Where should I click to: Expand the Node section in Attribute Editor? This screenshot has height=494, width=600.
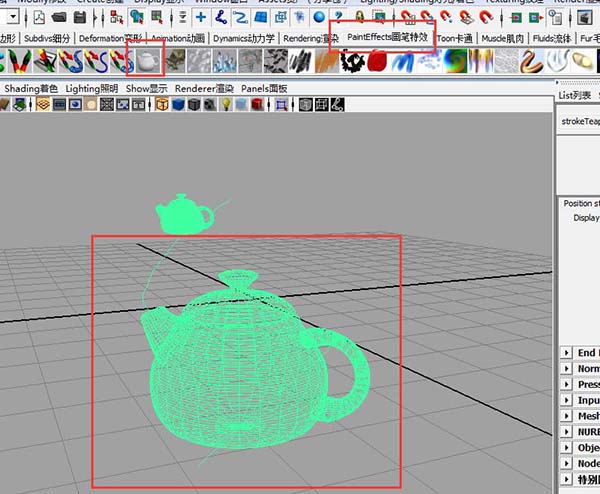[566, 463]
